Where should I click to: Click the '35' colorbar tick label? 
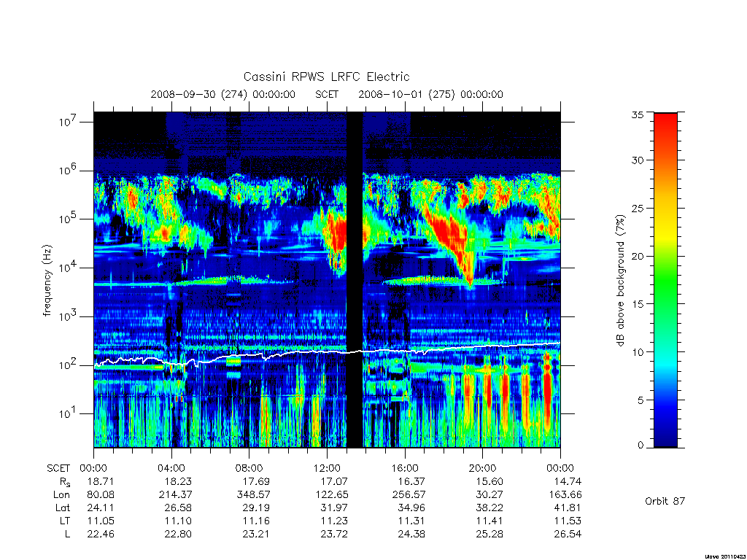[x=638, y=114]
